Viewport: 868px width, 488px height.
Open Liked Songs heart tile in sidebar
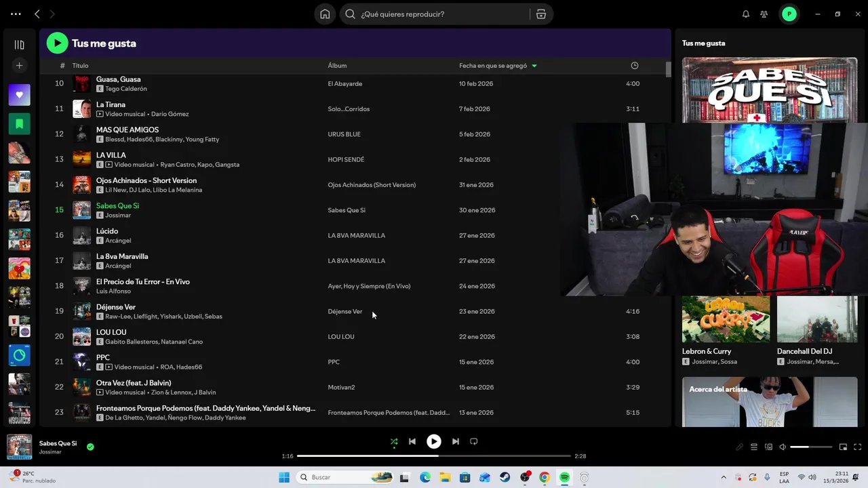pos(19,96)
